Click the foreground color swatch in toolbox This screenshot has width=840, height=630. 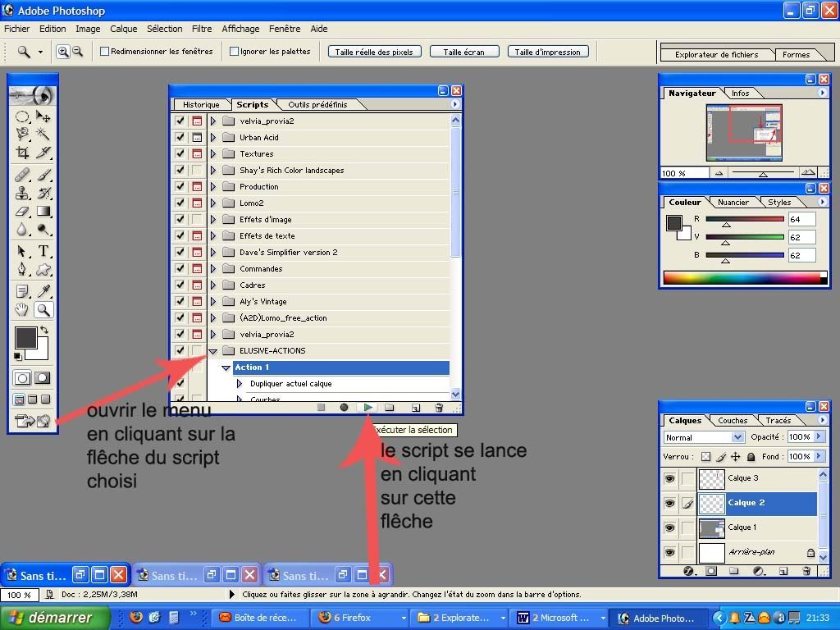(x=25, y=338)
